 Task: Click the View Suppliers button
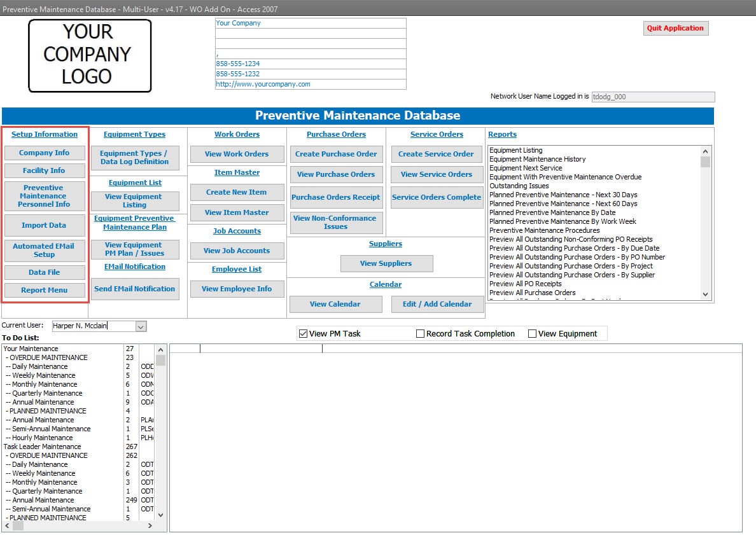[x=386, y=263]
